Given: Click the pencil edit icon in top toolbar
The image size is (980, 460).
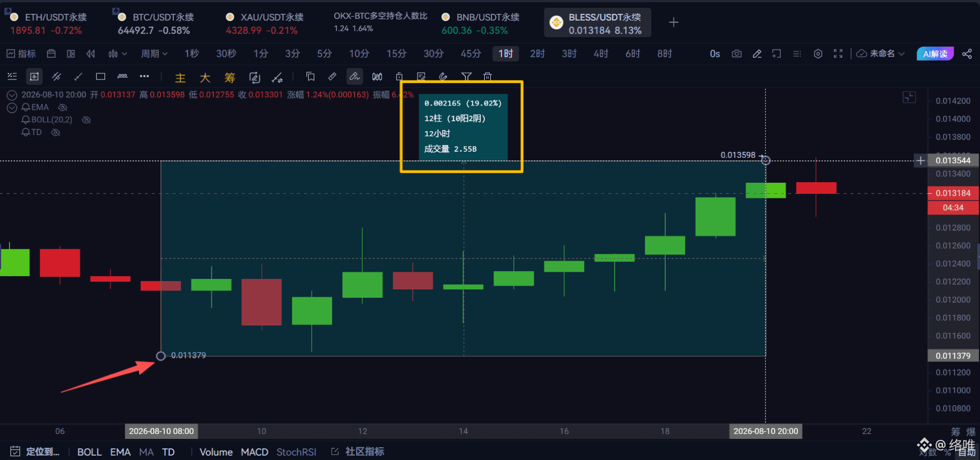Looking at the screenshot, I should [x=757, y=54].
